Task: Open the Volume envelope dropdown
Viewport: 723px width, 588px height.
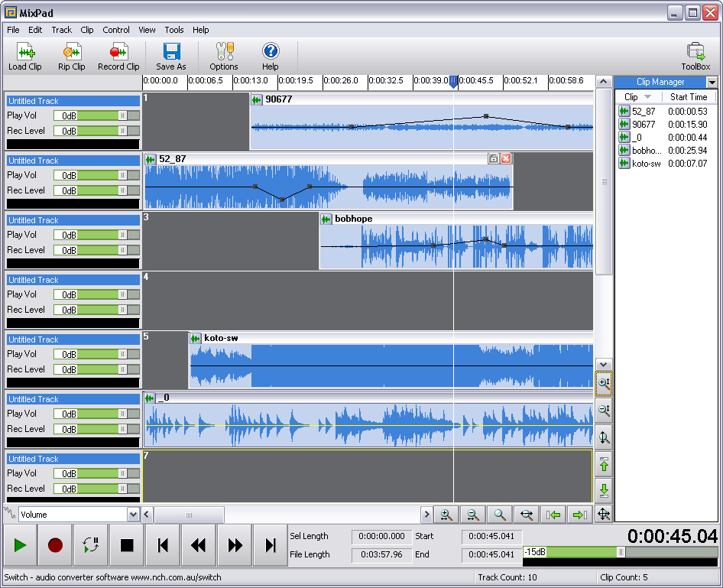Action: pyautogui.click(x=133, y=515)
